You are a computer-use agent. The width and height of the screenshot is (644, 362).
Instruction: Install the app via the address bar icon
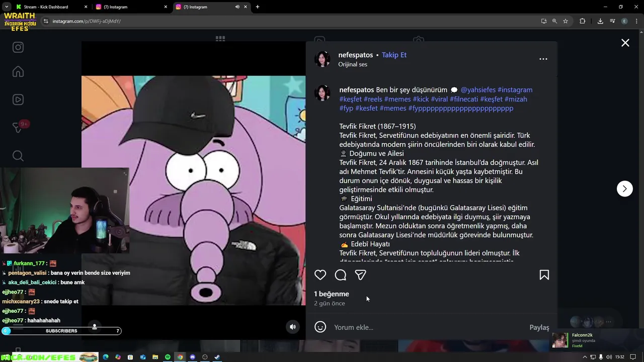tap(544, 21)
